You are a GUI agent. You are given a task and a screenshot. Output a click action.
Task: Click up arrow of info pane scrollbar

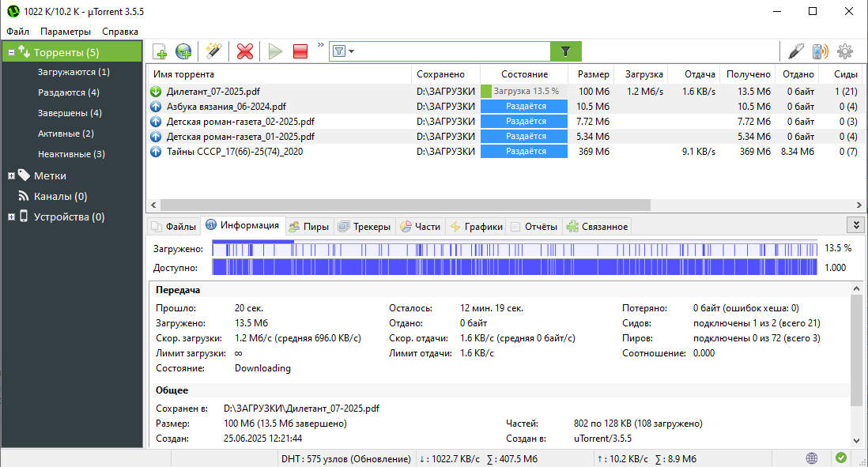[x=856, y=289]
